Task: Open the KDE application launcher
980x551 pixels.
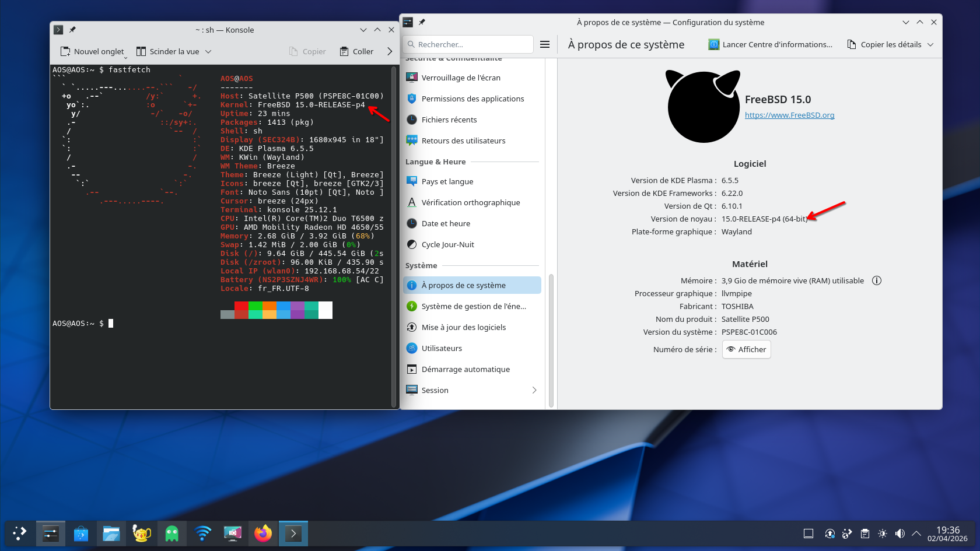Action: [x=20, y=534]
